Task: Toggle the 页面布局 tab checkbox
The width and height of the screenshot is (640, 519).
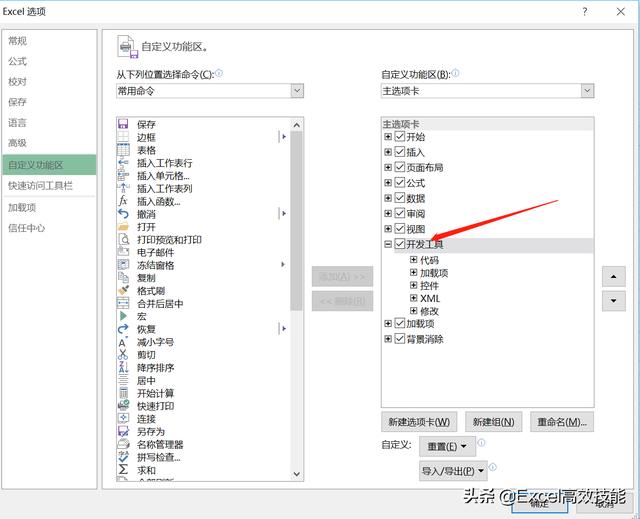Action: [x=400, y=167]
